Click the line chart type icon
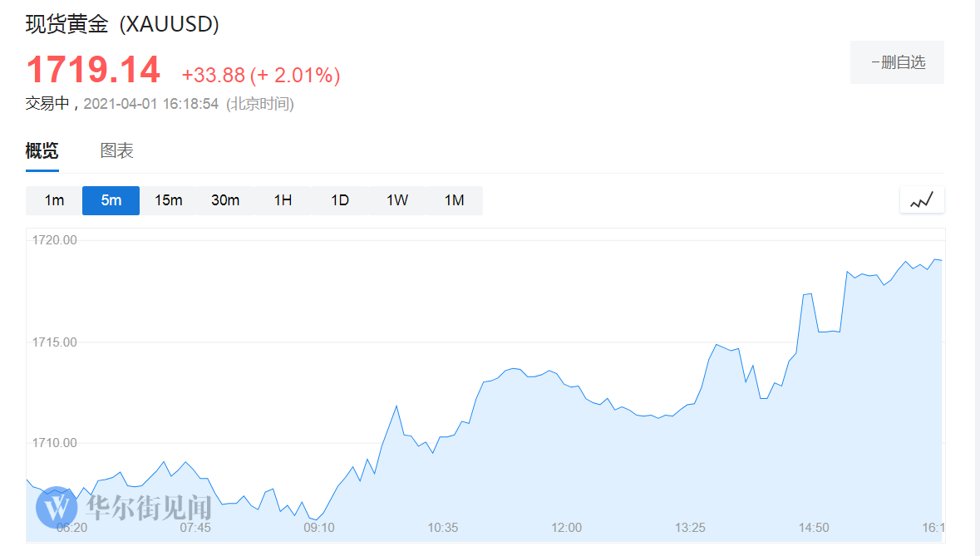This screenshot has height=556, width=980. tap(922, 200)
